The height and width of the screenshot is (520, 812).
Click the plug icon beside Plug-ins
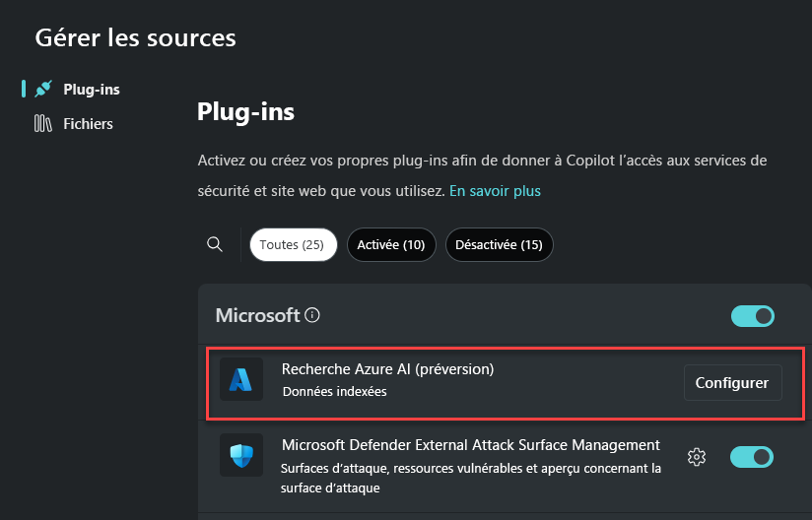(x=43, y=89)
